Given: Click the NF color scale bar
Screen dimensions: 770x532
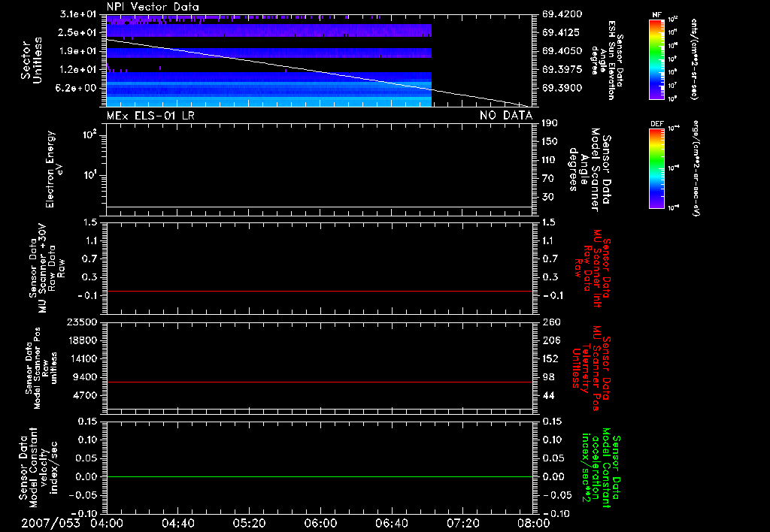Looking at the screenshot, I should tap(656, 59).
